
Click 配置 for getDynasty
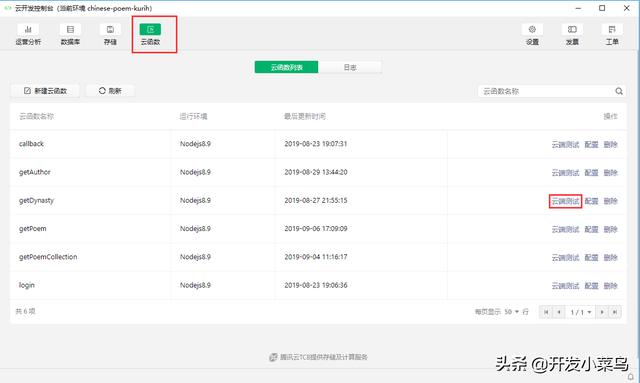coord(591,201)
